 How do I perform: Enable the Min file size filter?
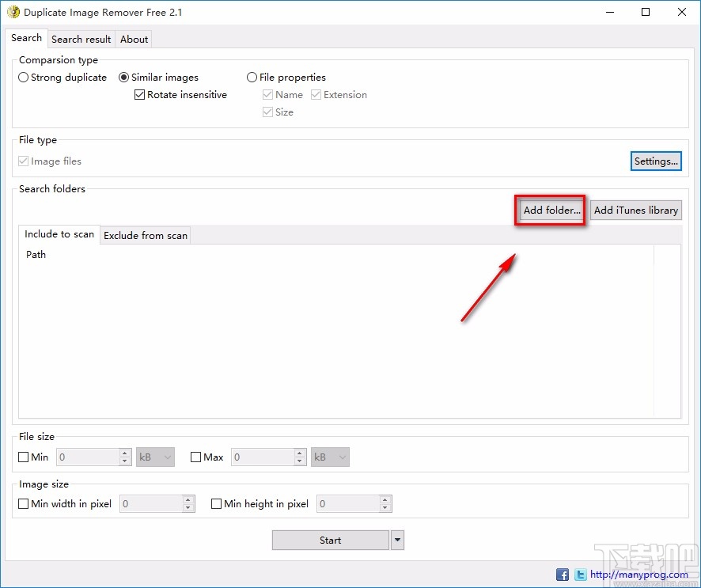coord(23,457)
